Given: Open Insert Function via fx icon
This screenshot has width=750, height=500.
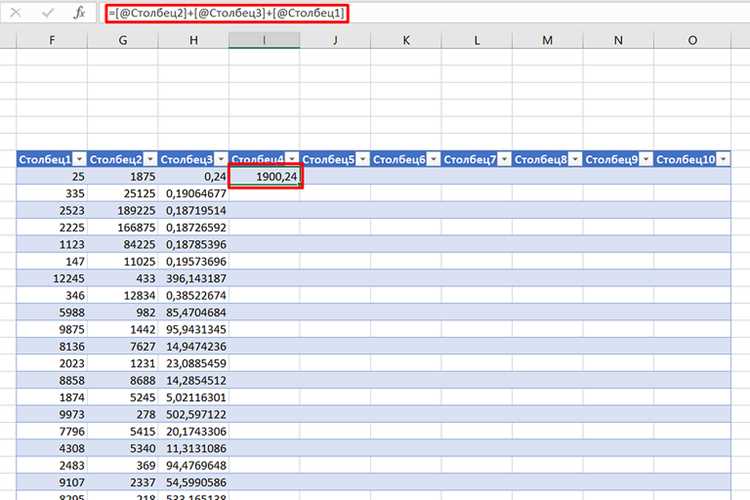Looking at the screenshot, I should (x=79, y=13).
